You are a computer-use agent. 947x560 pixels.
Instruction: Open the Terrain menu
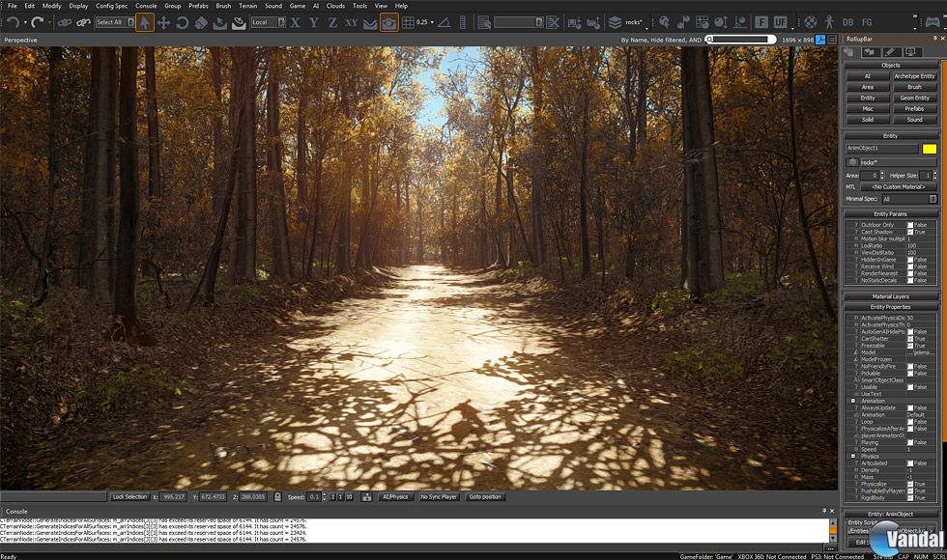click(247, 6)
